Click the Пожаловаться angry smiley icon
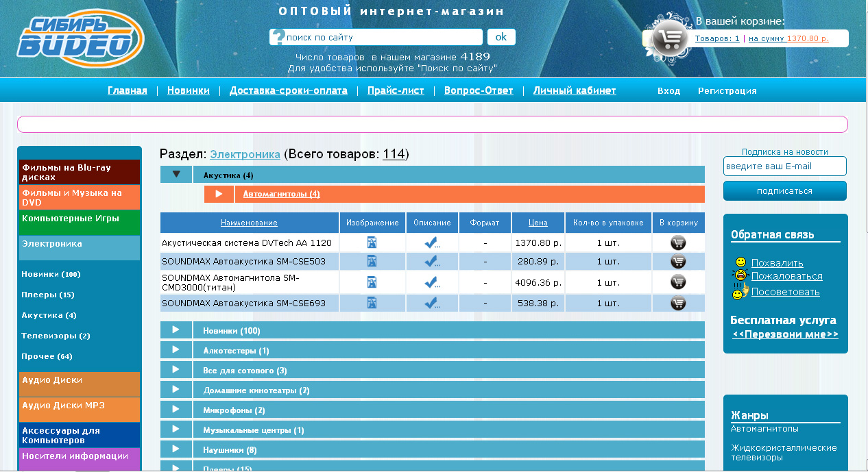Viewport: 868px width, 472px height. pos(740,275)
